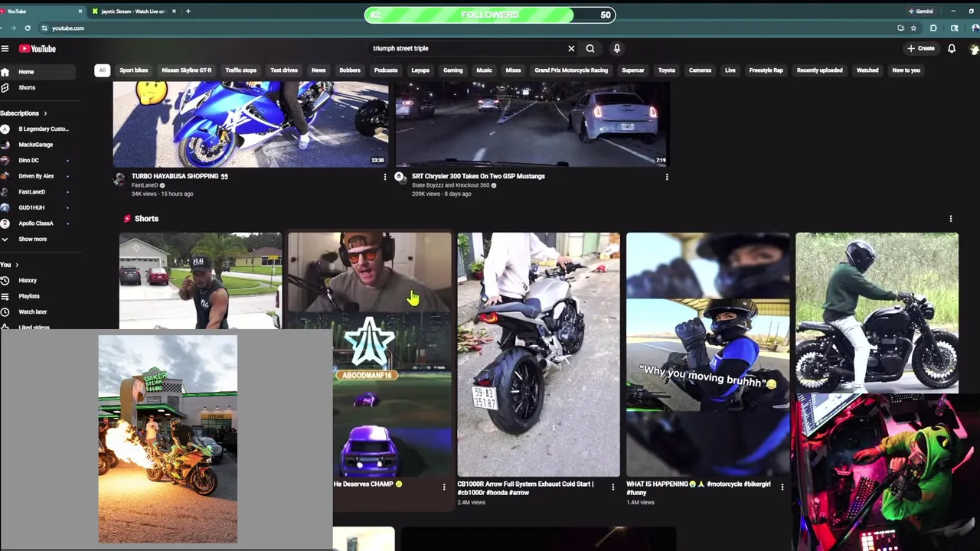Open the browser extensions puzzle icon
The image size is (980, 551).
(x=933, y=28)
